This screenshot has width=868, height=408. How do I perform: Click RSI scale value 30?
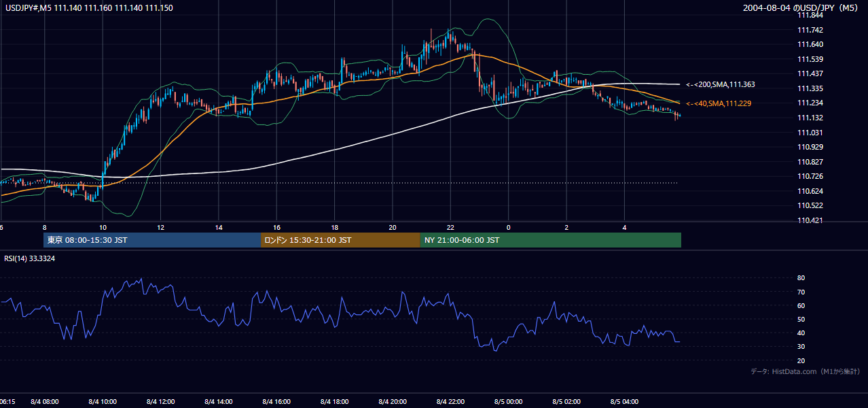[x=801, y=346]
